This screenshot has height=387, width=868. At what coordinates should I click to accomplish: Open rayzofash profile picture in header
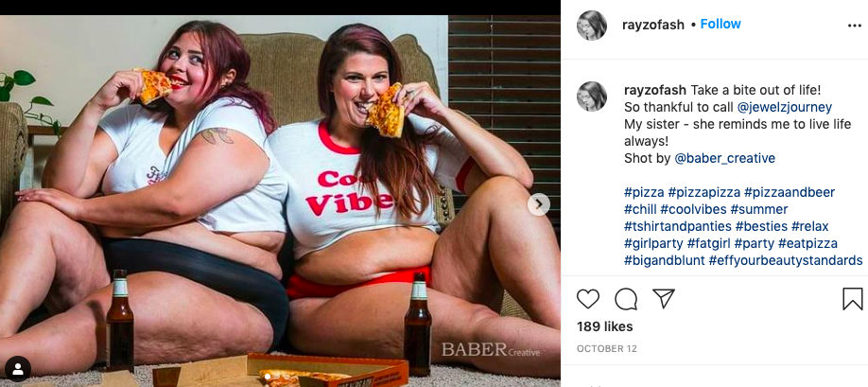[592, 26]
